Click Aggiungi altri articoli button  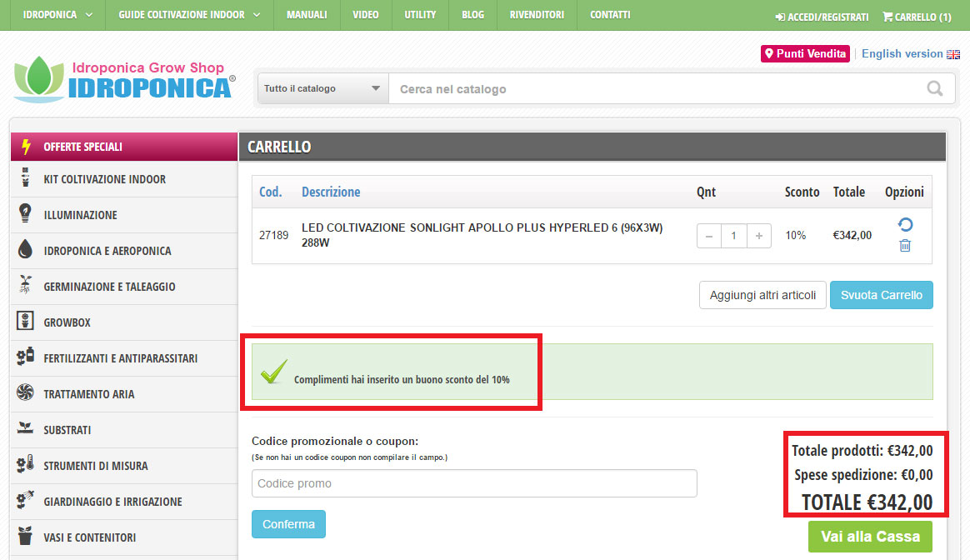click(762, 295)
